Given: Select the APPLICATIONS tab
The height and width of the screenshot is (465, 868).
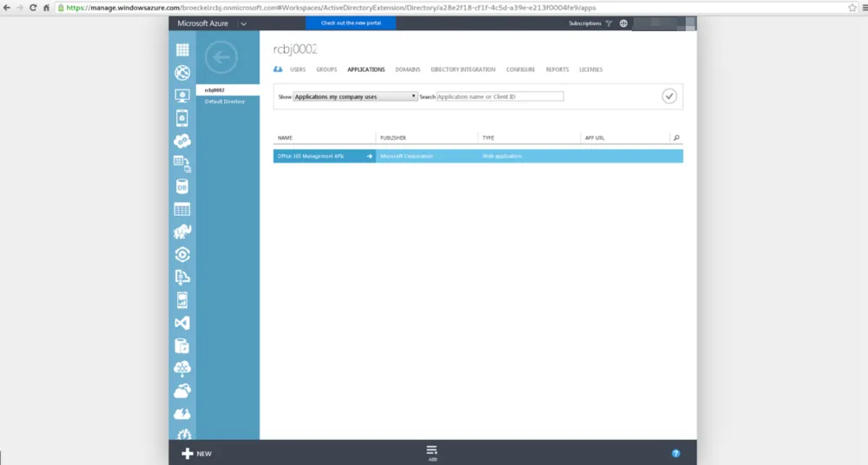Looking at the screenshot, I should (x=366, y=69).
